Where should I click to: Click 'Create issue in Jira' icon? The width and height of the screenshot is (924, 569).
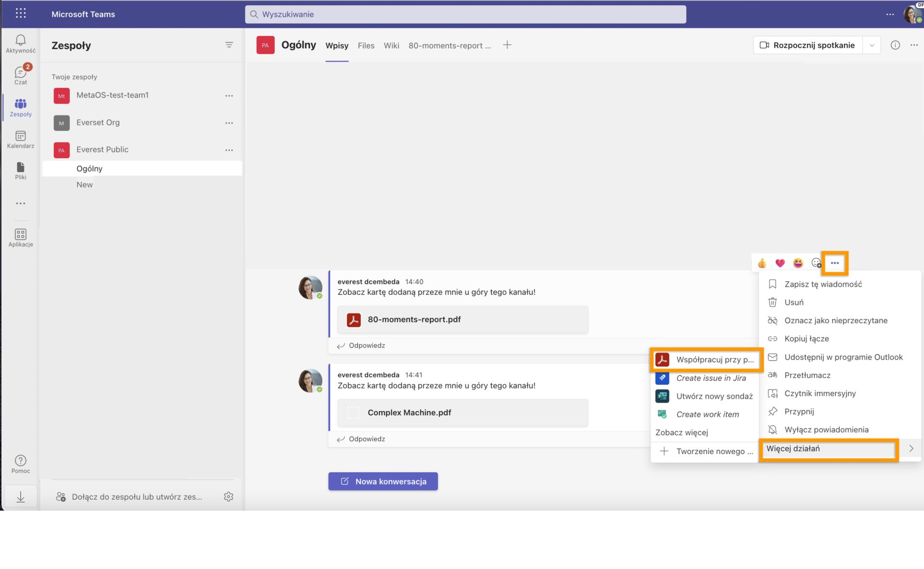coord(662,378)
